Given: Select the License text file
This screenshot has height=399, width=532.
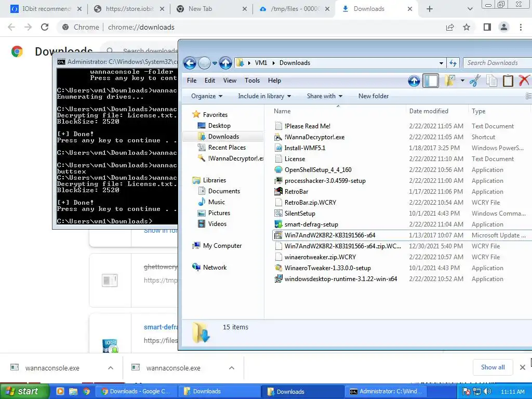Looking at the screenshot, I should (295, 159).
